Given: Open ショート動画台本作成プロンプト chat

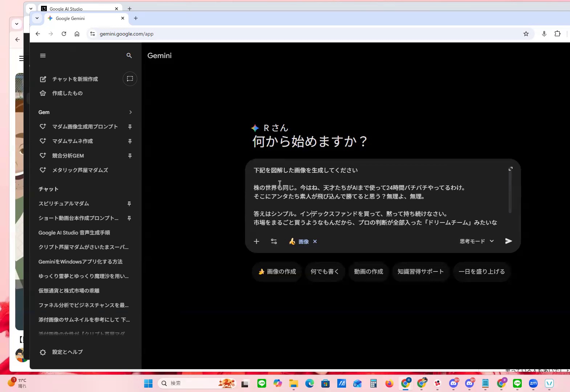Looking at the screenshot, I should point(78,218).
